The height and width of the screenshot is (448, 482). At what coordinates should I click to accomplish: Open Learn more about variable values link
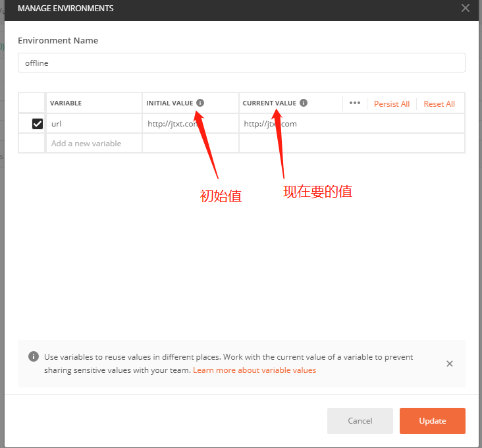[254, 370]
